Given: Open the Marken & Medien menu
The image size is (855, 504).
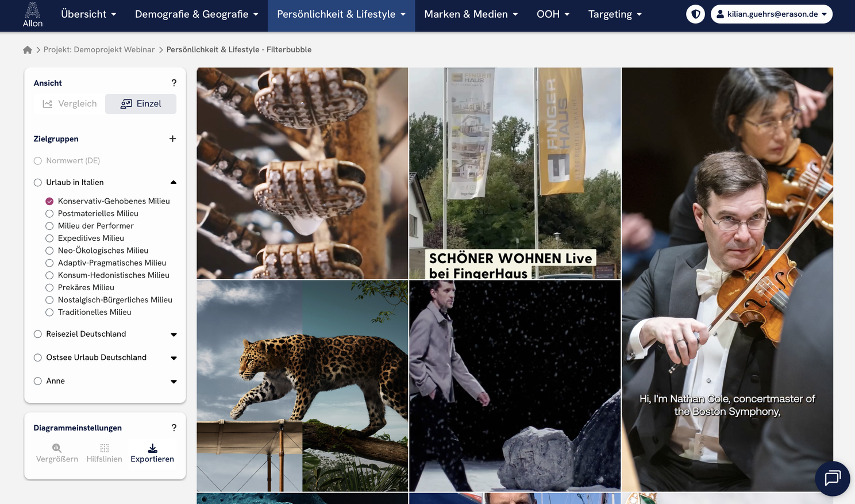Looking at the screenshot, I should pos(471,14).
